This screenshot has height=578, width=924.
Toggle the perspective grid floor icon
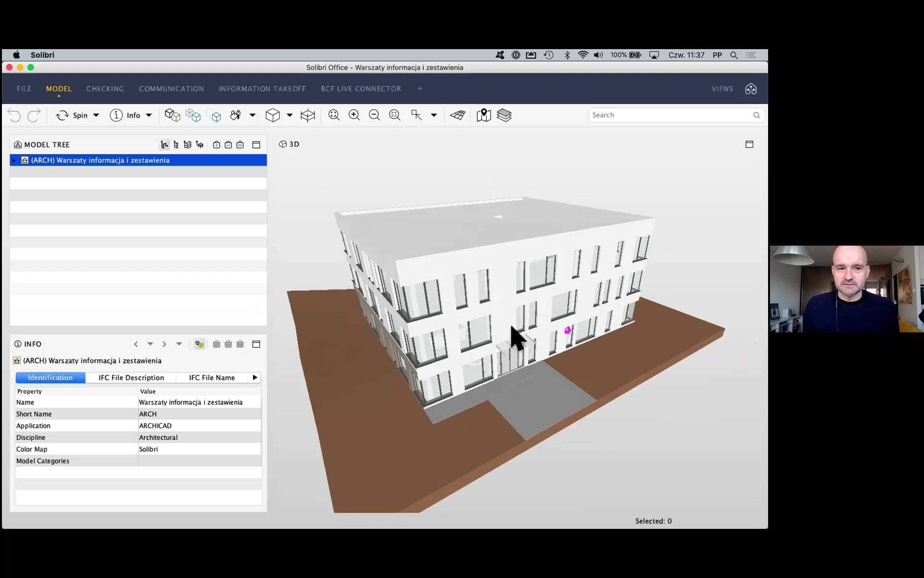pyautogui.click(x=458, y=115)
